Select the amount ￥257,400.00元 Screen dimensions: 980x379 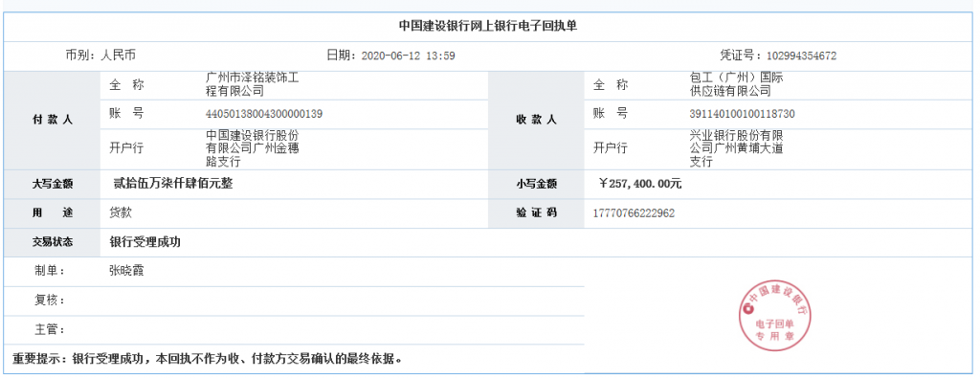tap(640, 184)
